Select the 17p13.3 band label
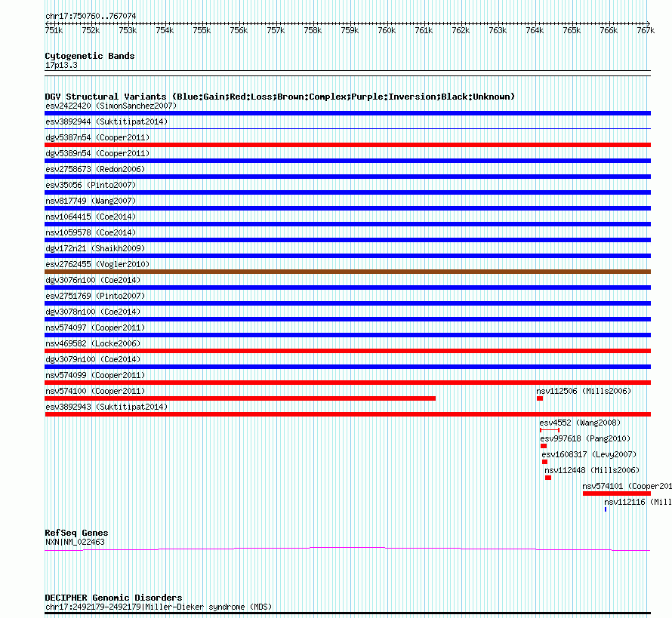672x618 pixels. tap(61, 65)
